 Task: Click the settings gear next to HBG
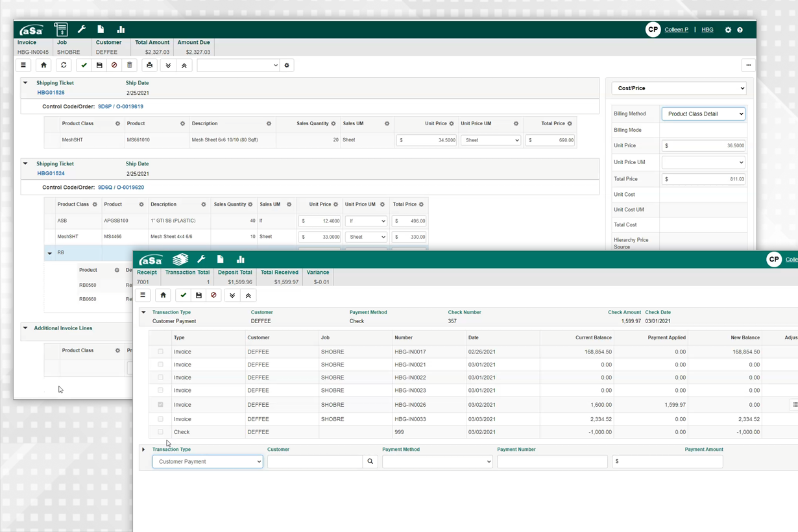tap(728, 30)
